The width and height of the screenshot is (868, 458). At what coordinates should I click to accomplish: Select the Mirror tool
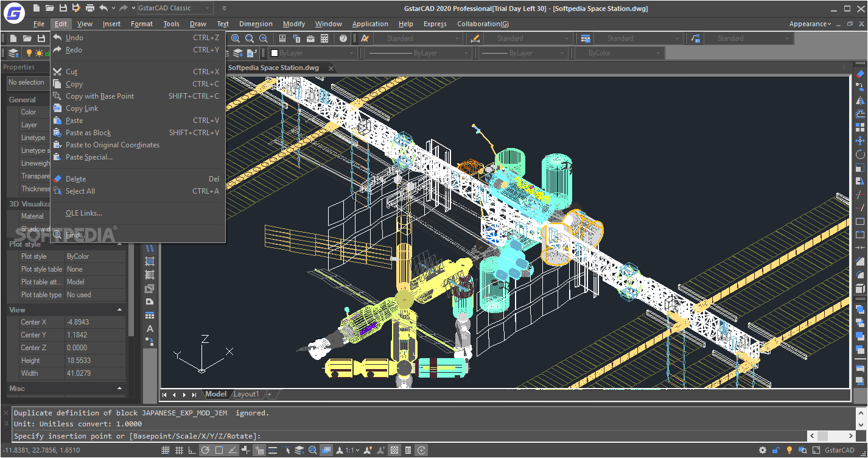tap(860, 100)
